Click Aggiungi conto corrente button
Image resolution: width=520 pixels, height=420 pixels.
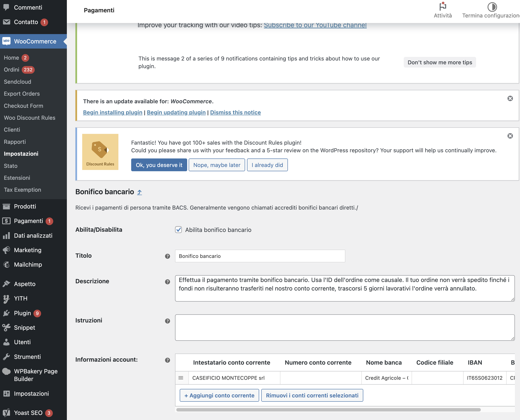[x=219, y=395]
